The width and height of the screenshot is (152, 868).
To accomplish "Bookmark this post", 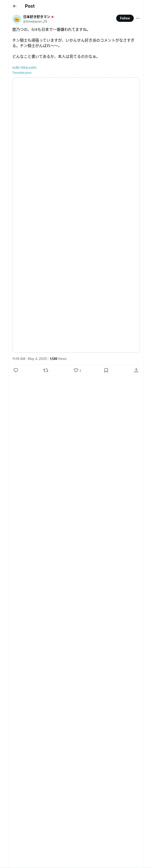I will (106, 370).
